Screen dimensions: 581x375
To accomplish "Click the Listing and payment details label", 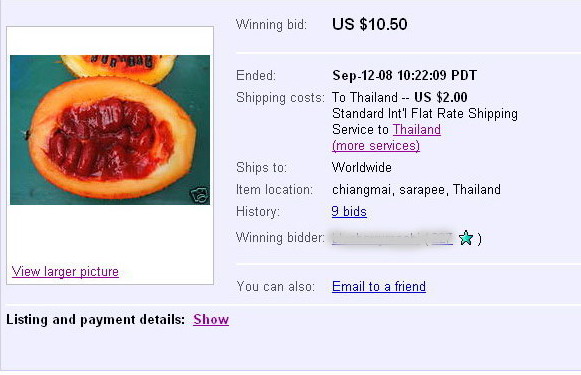I will (x=96, y=319).
